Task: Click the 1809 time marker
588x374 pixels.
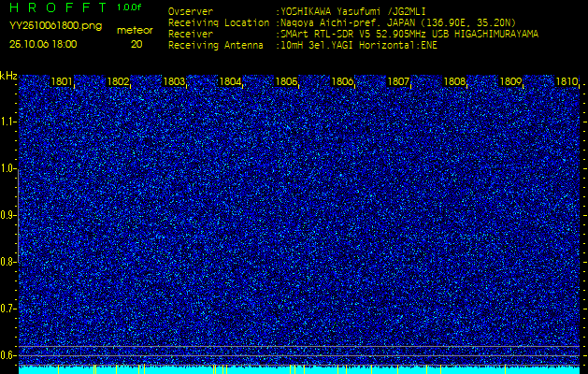Action: 510,81
